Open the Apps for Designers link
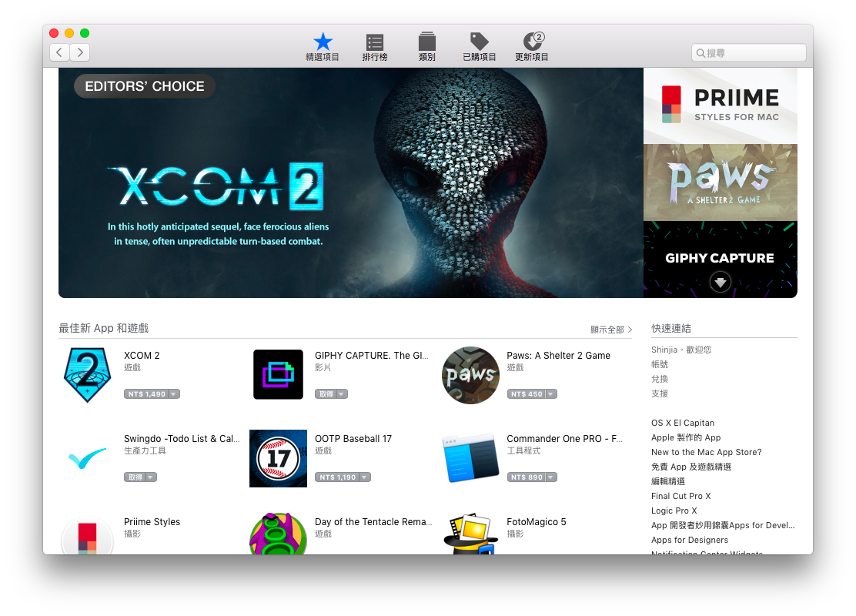The height and width of the screenshot is (616, 856). click(690, 540)
